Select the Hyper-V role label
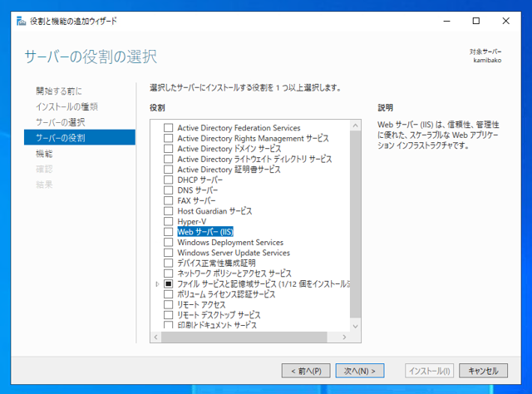Image resolution: width=532 pixels, height=394 pixels. click(x=192, y=221)
